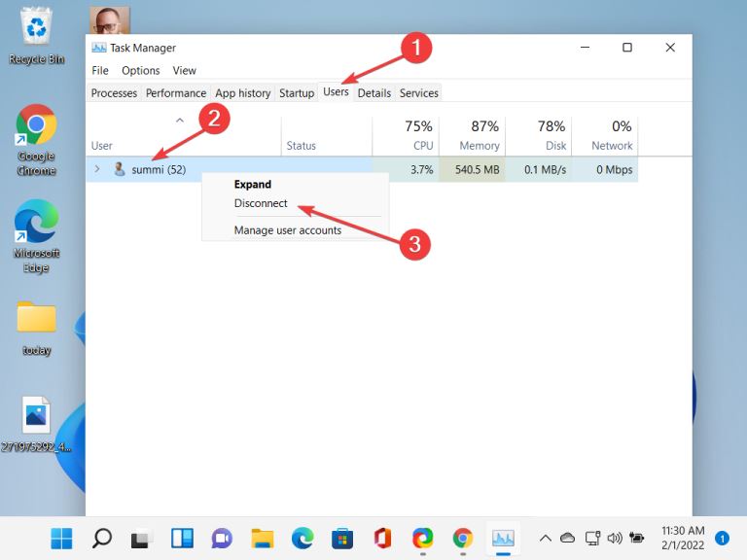Switch to the Services tab
The height and width of the screenshot is (560, 747).
[x=419, y=93]
